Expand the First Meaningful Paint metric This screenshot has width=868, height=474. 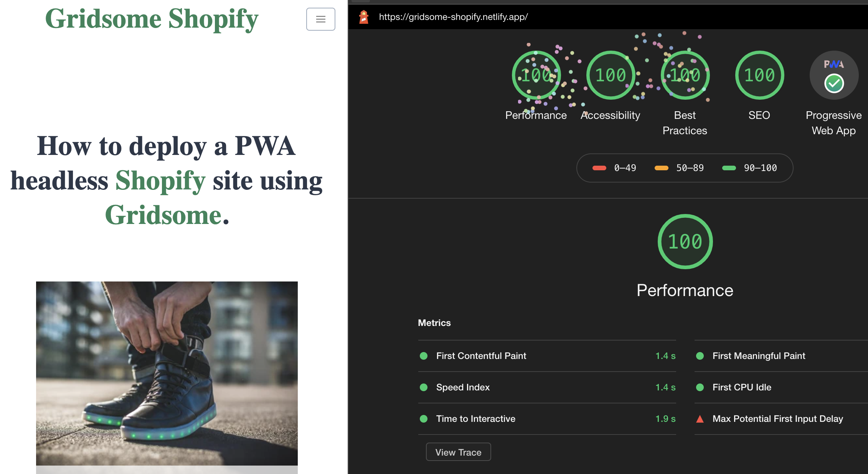(759, 356)
